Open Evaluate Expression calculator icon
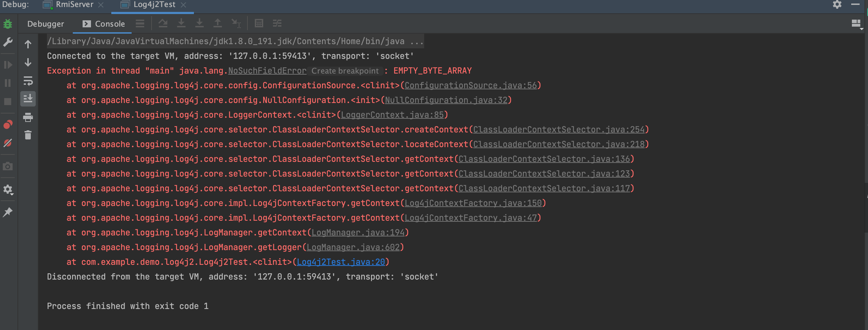The height and width of the screenshot is (330, 868). click(x=259, y=23)
